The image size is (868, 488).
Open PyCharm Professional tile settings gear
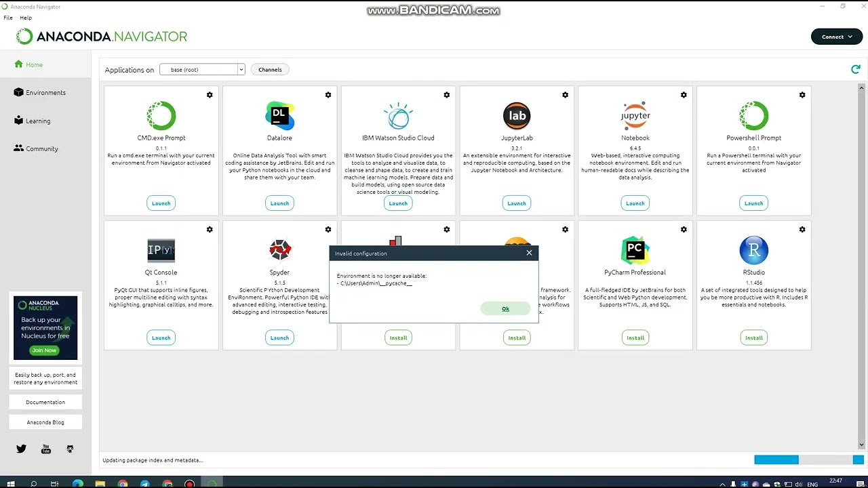pos(684,230)
